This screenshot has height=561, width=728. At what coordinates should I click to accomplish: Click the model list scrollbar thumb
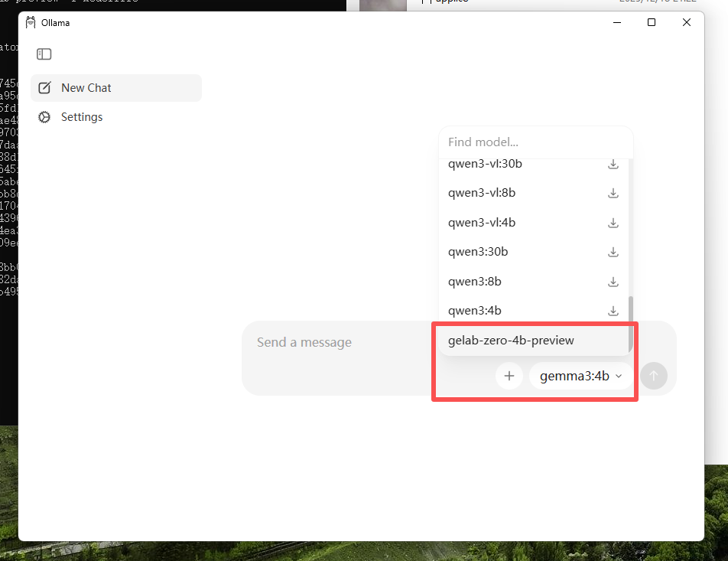pos(630,325)
